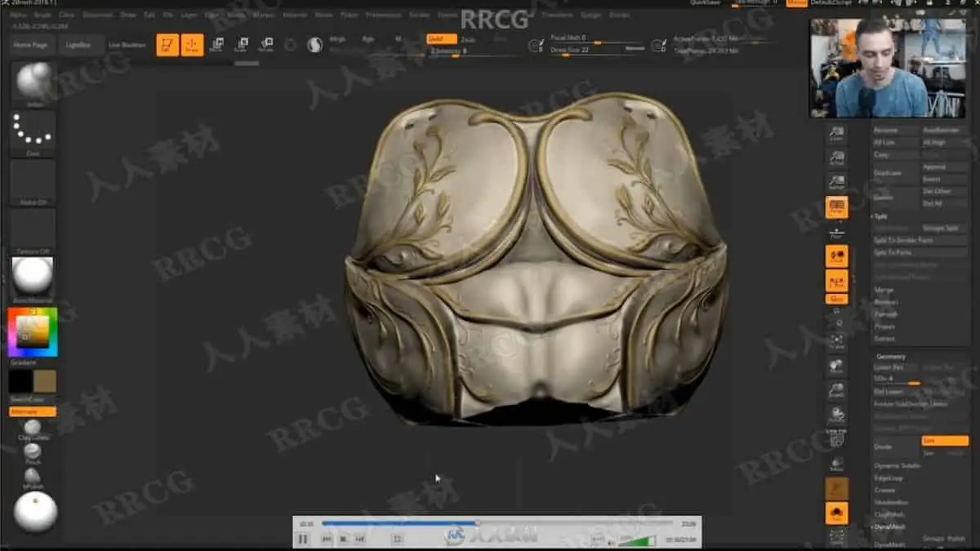Enable Zadd sculpt mode
Viewport: 980px width, 551px height.
[442, 38]
